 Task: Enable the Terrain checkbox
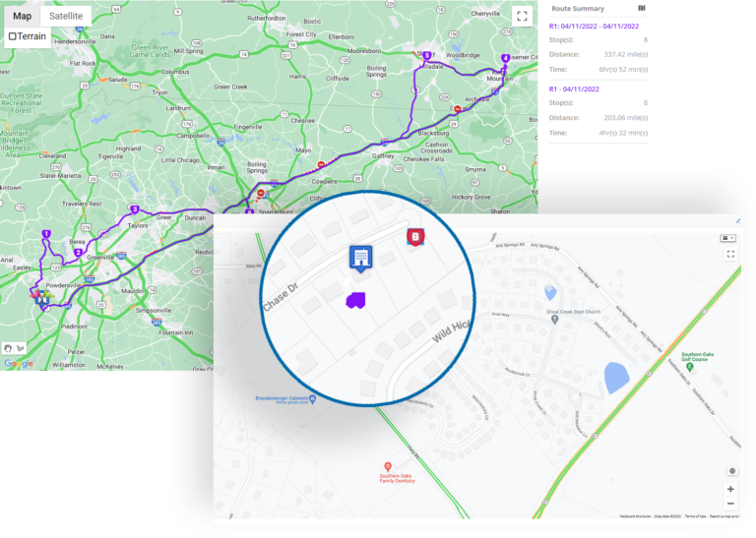13,36
